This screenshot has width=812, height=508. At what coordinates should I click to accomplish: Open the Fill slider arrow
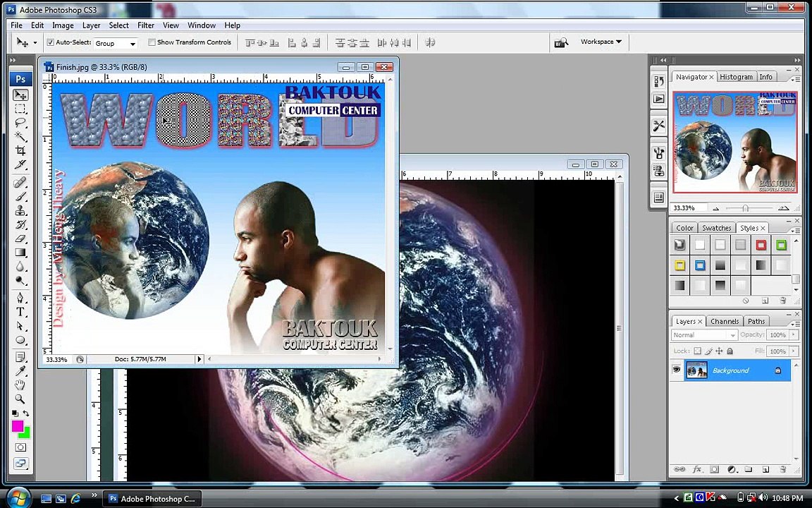tap(794, 351)
